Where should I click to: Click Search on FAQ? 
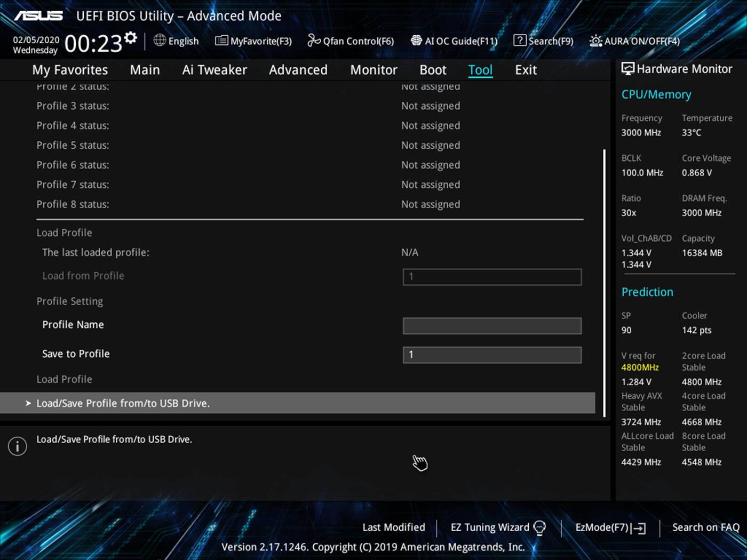pos(705,527)
